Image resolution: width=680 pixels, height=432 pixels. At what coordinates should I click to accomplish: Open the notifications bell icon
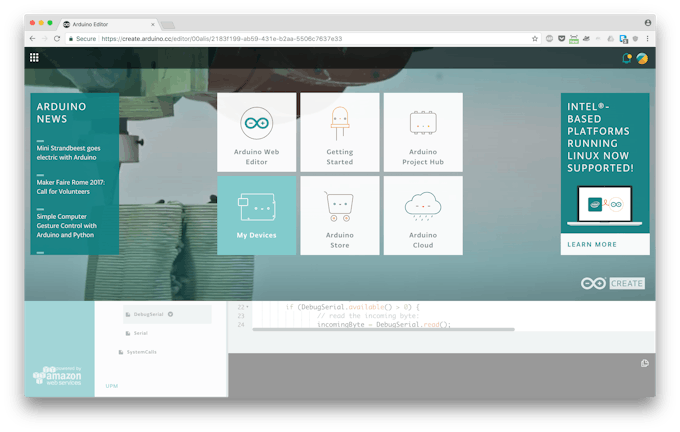point(627,58)
